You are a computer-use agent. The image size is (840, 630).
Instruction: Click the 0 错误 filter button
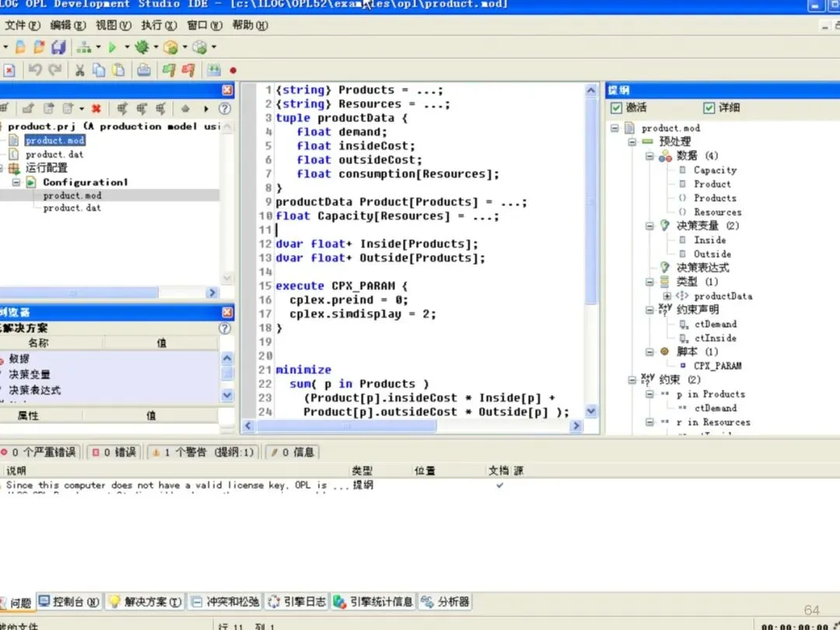[x=114, y=452]
